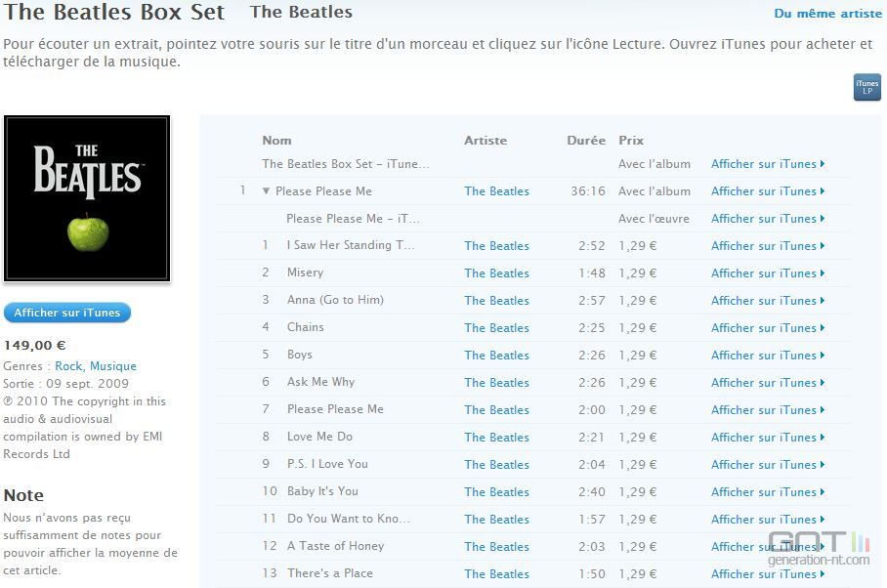
Task: Click The Beatles artist link beside P.S. I Love You
Action: [496, 465]
